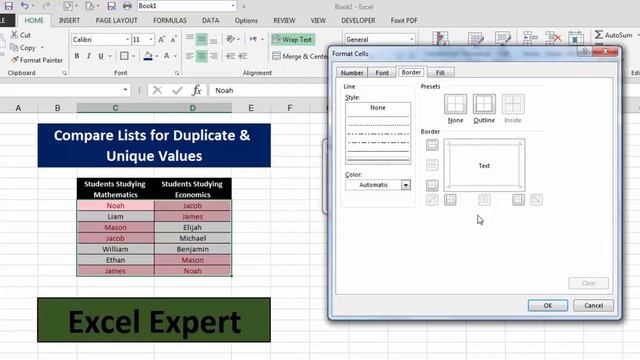Toggle left border button below preview
Image resolution: width=640 pixels, height=360 pixels.
(x=450, y=200)
